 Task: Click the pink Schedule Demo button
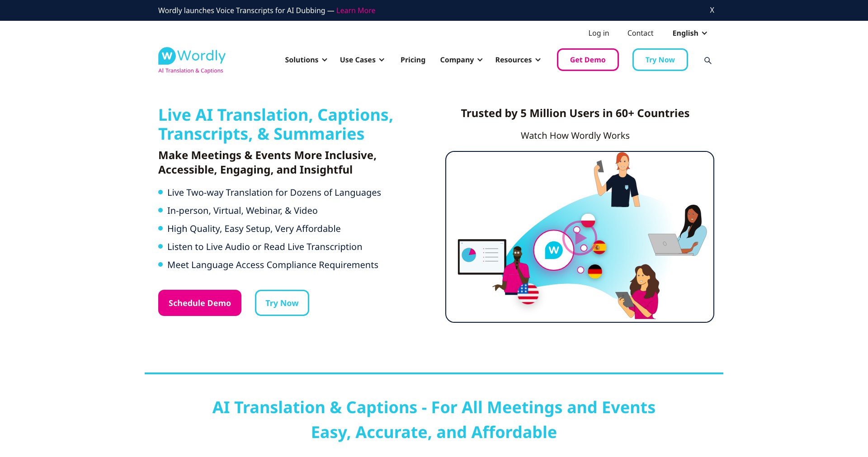coord(200,303)
